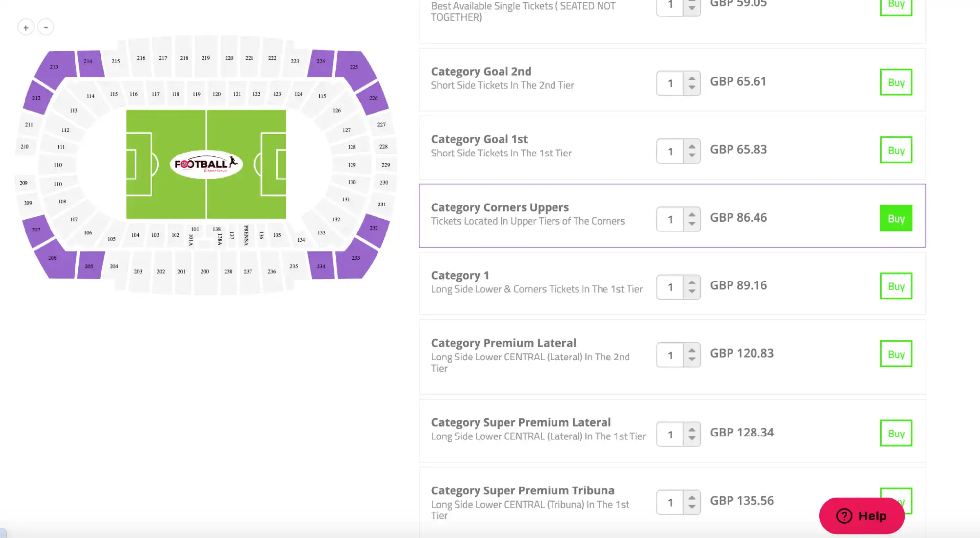The height and width of the screenshot is (538, 980).
Task: Decrease quantity for Category Goal 1st
Action: point(692,155)
